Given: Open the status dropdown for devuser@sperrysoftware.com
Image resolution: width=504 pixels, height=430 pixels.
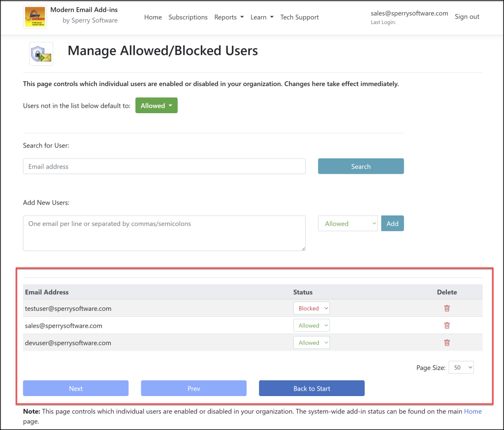Looking at the screenshot, I should pyautogui.click(x=311, y=342).
